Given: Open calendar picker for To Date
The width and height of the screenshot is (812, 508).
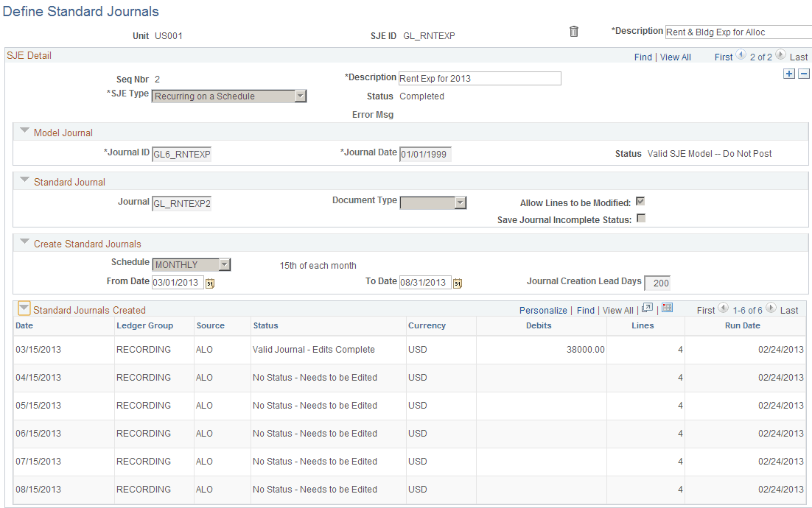Looking at the screenshot, I should [458, 283].
